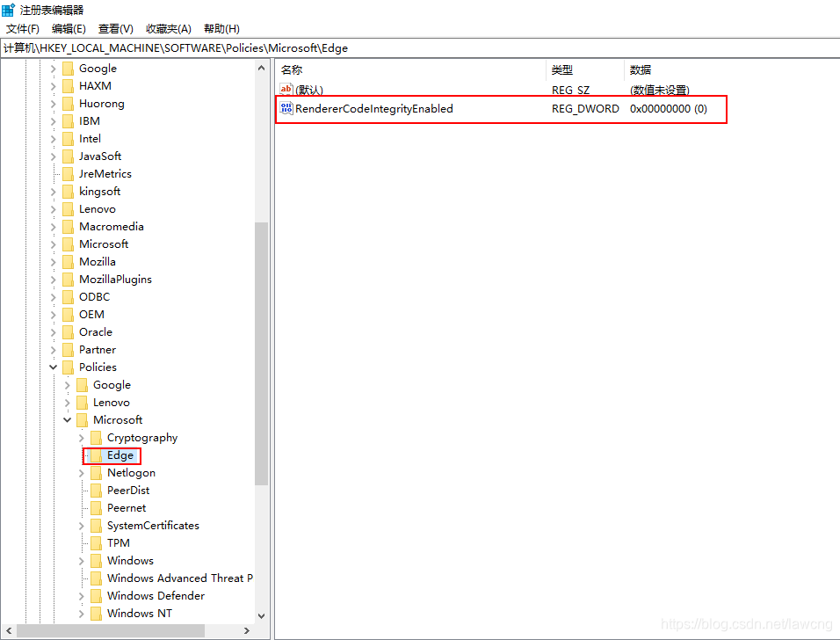The width and height of the screenshot is (840, 640).
Task: Click the MozillaPlugins folder icon
Action: point(68,280)
